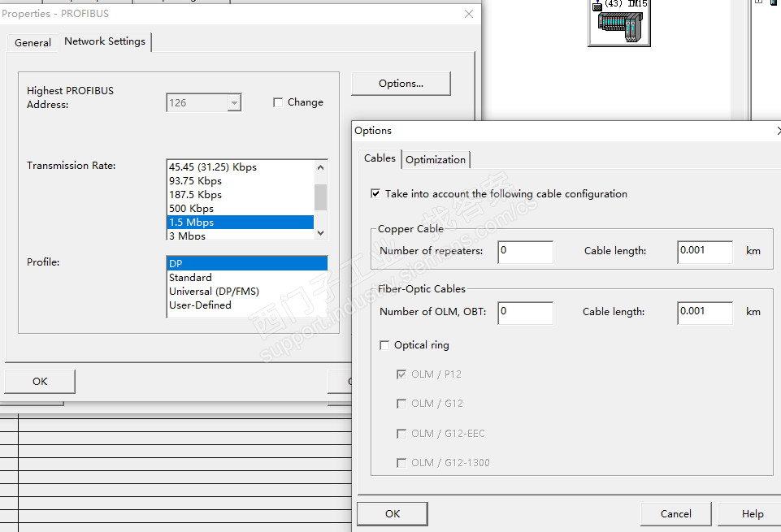
Task: Open the Highest PROFIBUS Address dropdown
Action: [234, 103]
